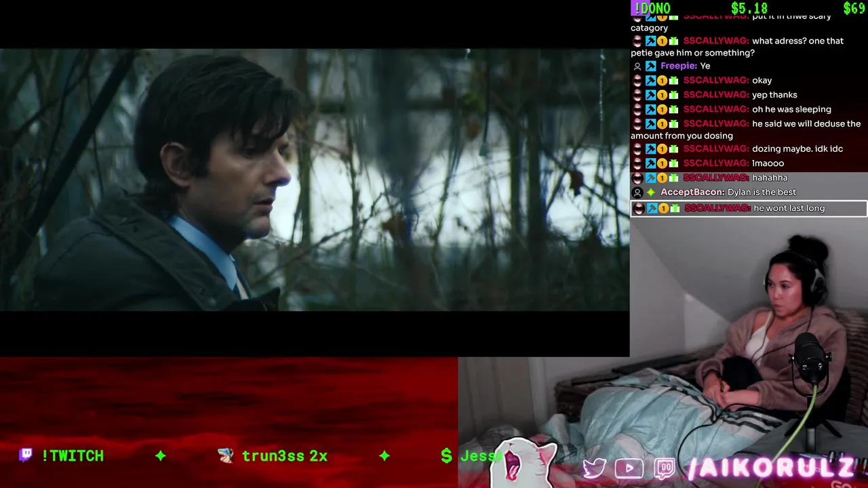This screenshot has height=488, width=868.
Task: Click the moderator badge on Freepie's message
Action: point(650,66)
